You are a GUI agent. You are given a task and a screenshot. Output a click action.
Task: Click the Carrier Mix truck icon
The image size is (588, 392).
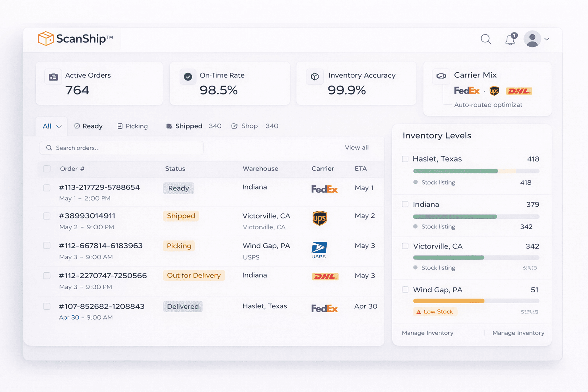pyautogui.click(x=441, y=76)
